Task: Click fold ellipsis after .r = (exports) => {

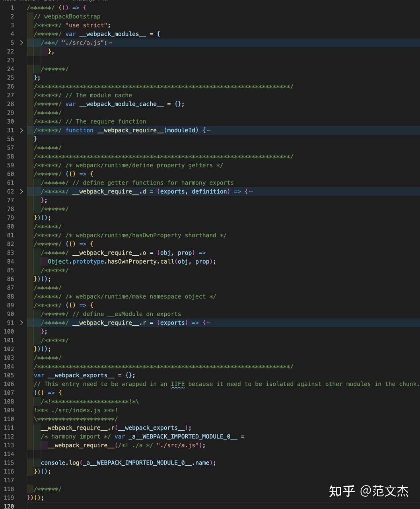Action: (x=209, y=322)
